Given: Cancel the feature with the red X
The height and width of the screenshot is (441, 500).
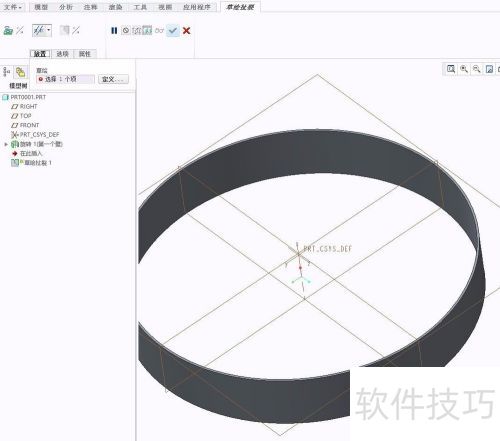Looking at the screenshot, I should 187,31.
